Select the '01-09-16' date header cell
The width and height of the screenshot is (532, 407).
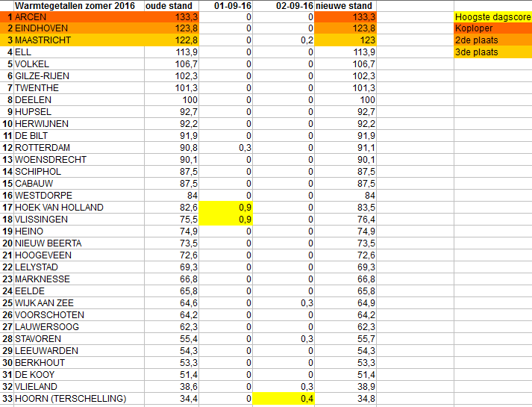point(225,6)
